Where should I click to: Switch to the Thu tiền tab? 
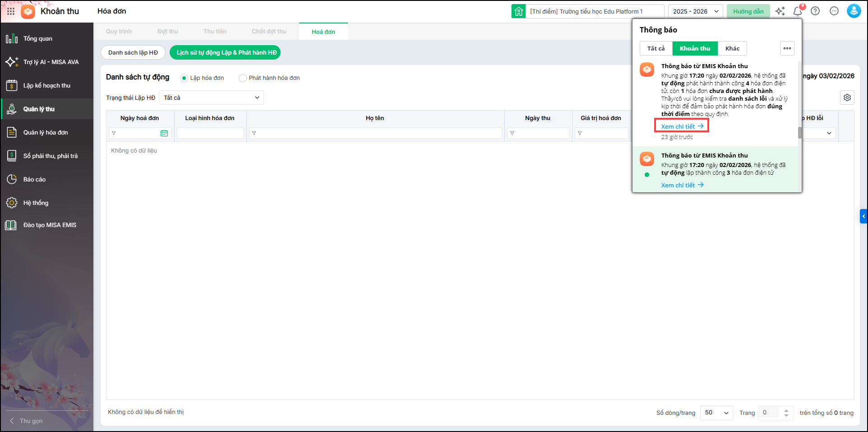click(215, 32)
